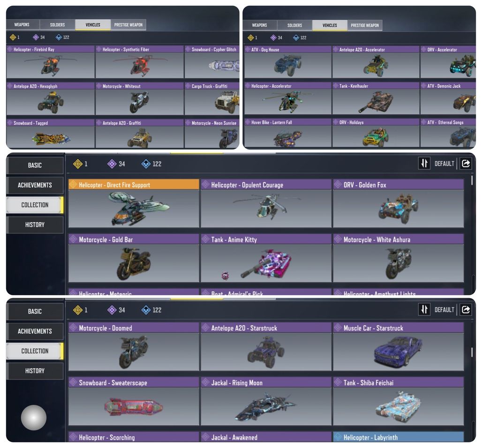This screenshot has height=448, width=482.
Task: Select the Tank - Anime Kitty vehicle card
Action: click(266, 258)
